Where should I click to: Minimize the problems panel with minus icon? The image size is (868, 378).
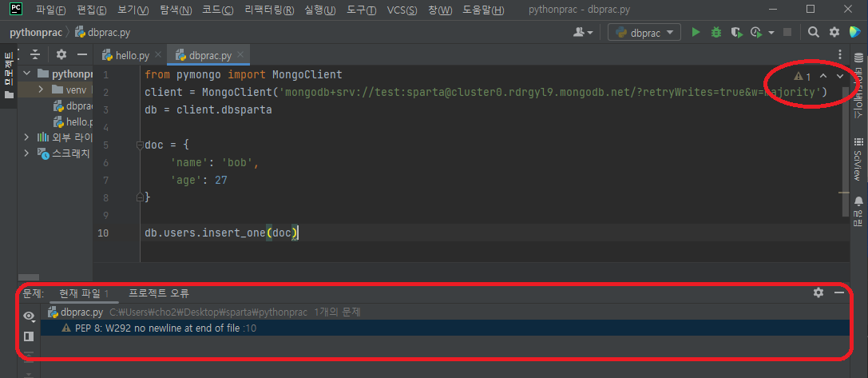(x=839, y=292)
